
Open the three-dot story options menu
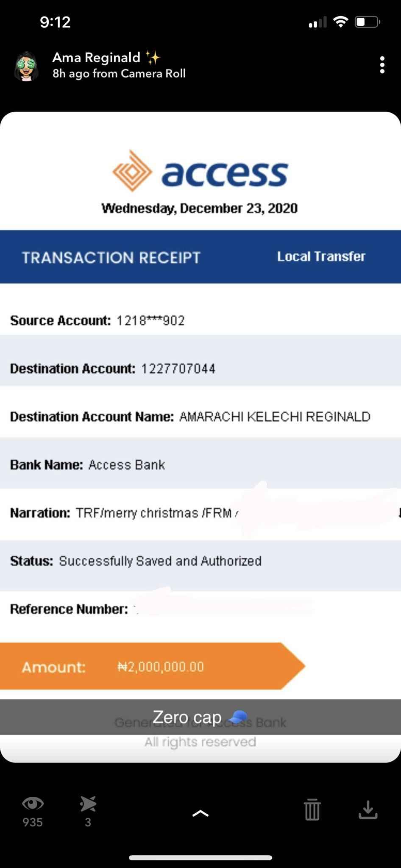tap(382, 65)
